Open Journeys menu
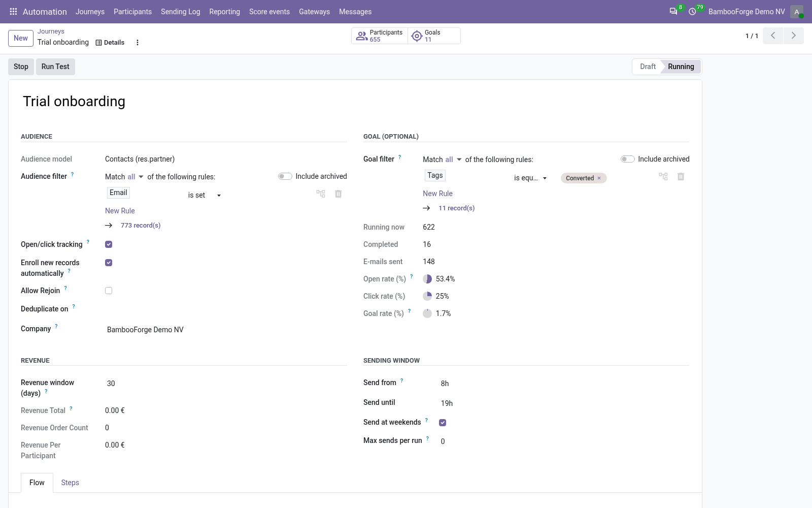The height and width of the screenshot is (508, 812). click(x=90, y=11)
